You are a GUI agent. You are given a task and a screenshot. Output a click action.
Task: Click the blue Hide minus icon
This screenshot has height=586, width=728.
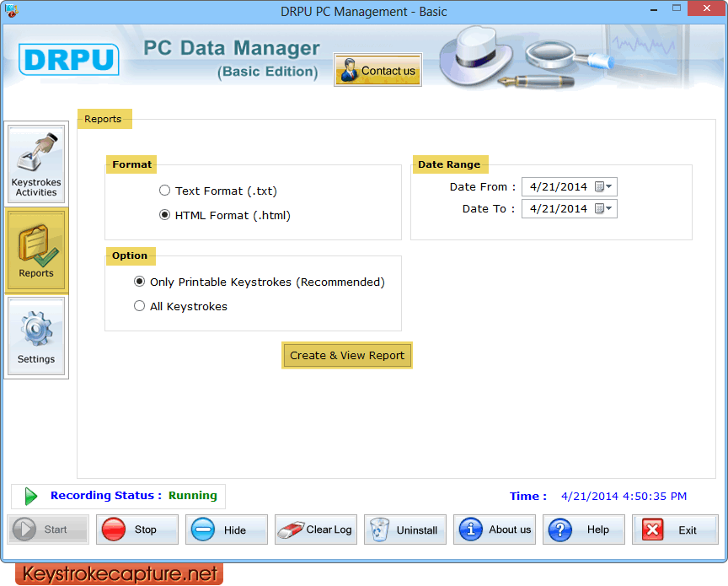tap(203, 530)
